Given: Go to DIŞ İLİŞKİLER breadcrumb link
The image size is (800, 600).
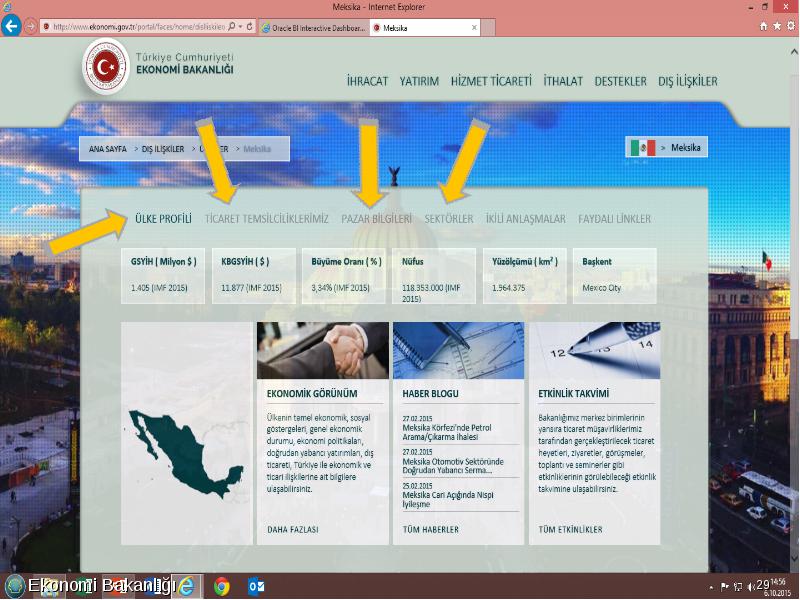Looking at the screenshot, I should (163, 149).
